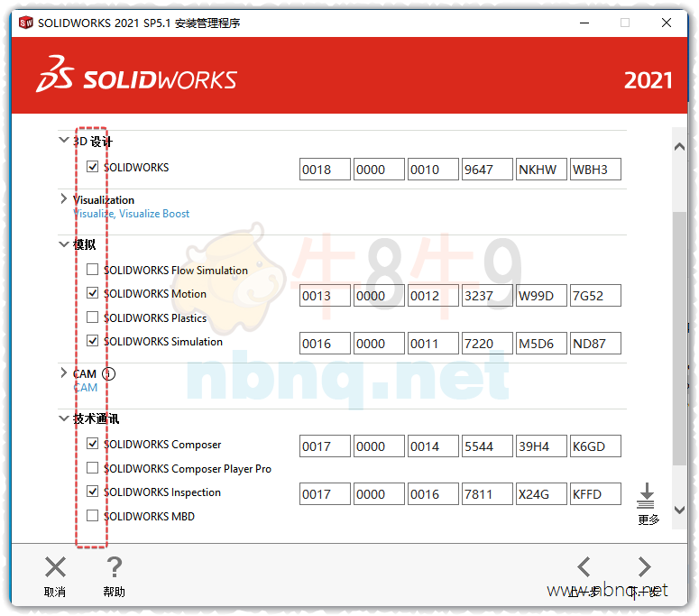Viewport: 699px width, 616px height.
Task: Enable SOLIDWORKS Plastics checkbox
Action: coord(92,317)
